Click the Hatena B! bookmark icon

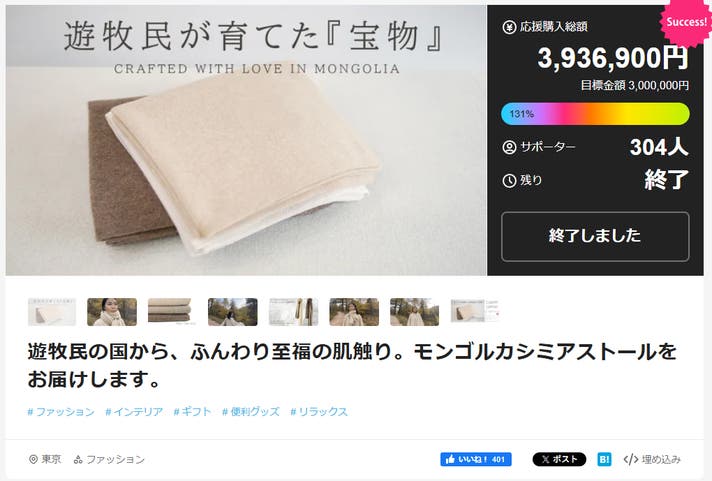(604, 459)
